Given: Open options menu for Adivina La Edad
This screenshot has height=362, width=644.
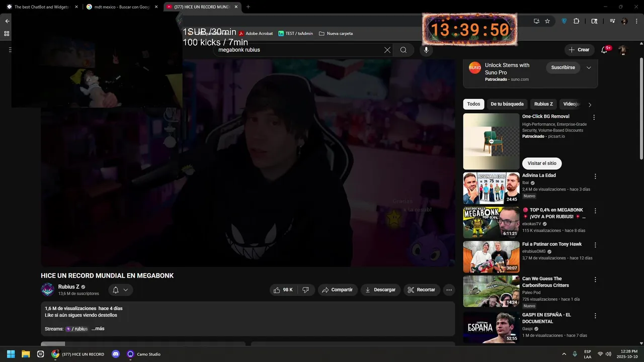Looking at the screenshot, I should coord(595,176).
